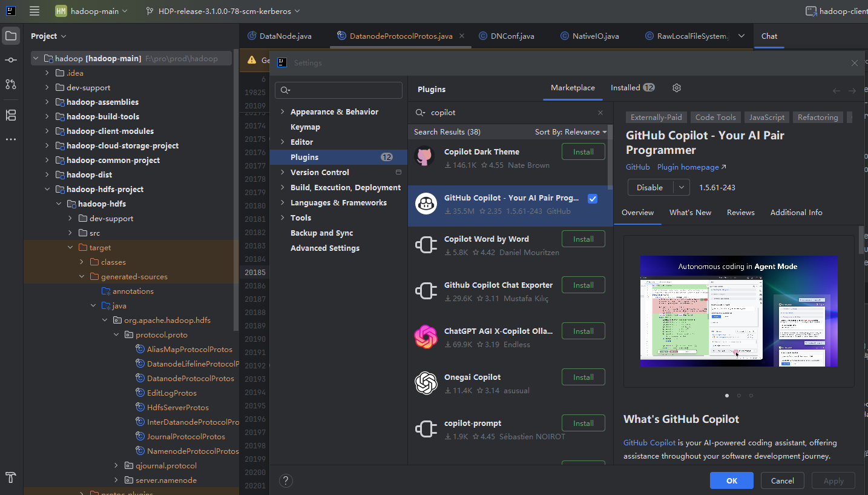Open the Commit tool window icon

(x=11, y=60)
